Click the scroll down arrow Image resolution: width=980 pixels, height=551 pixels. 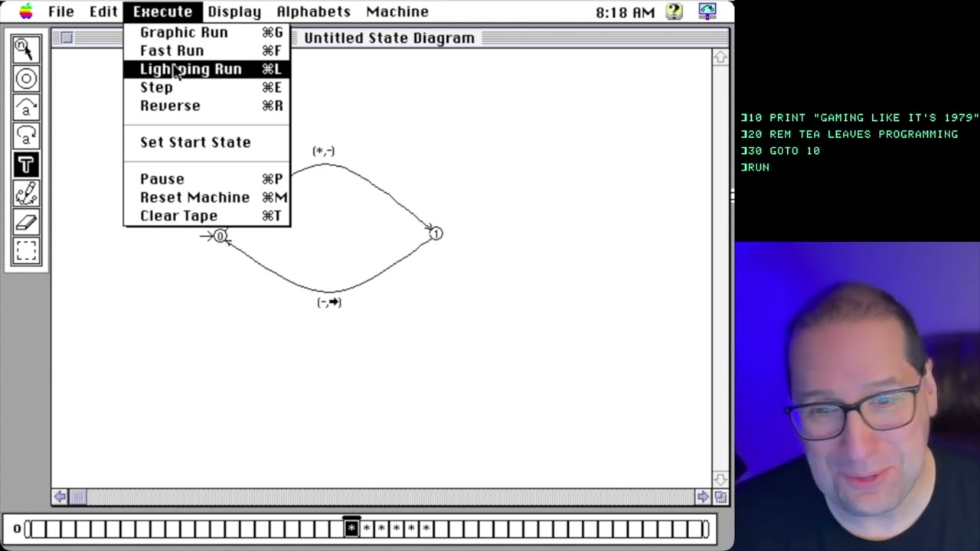coord(720,480)
